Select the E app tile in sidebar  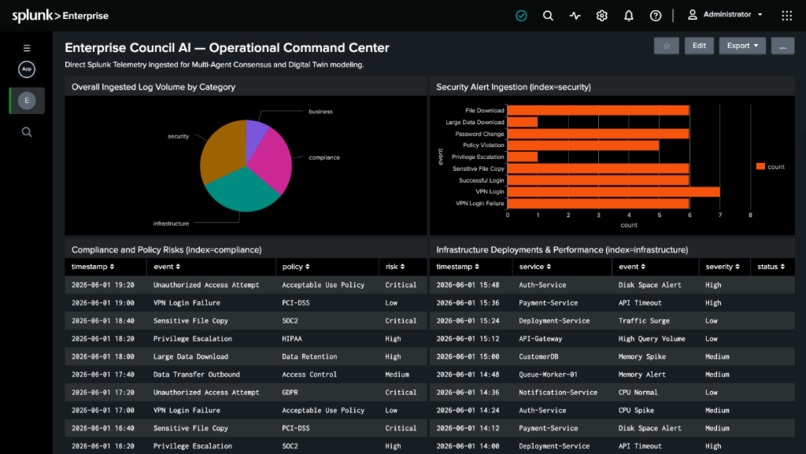pos(27,100)
